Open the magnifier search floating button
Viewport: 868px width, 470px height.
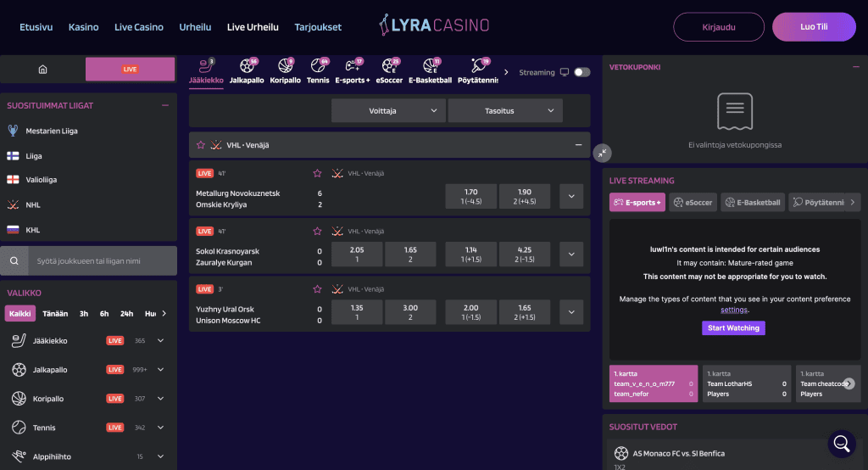click(x=842, y=444)
